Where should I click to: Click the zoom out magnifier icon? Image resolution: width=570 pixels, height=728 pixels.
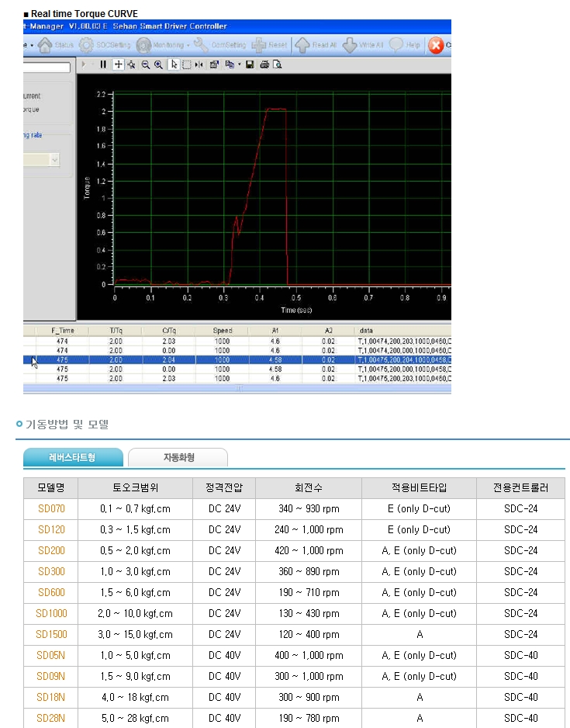pos(145,64)
